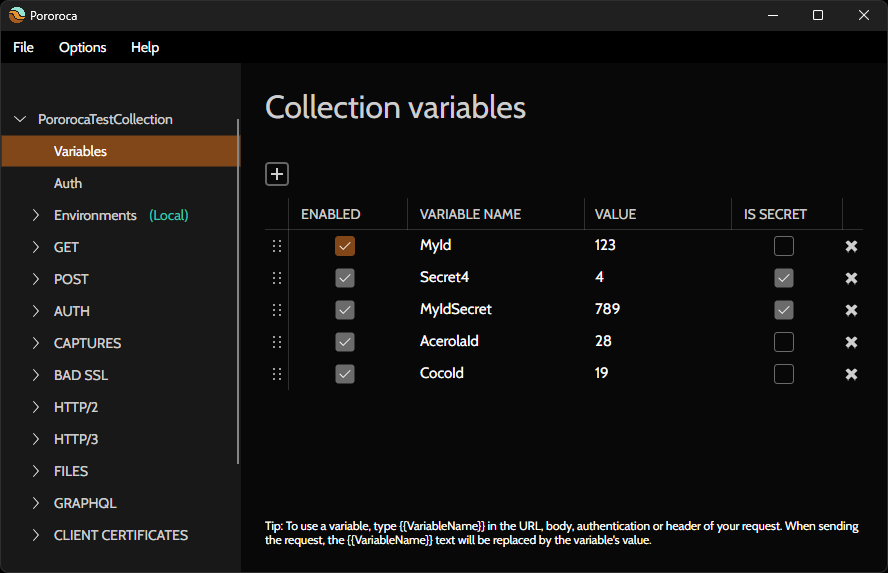Image resolution: width=888 pixels, height=573 pixels.
Task: Maximize the Pororoca window
Action: coord(818,15)
